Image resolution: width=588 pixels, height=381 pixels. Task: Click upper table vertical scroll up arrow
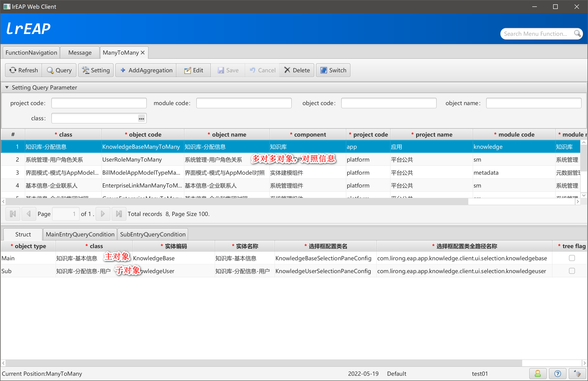pos(584,142)
